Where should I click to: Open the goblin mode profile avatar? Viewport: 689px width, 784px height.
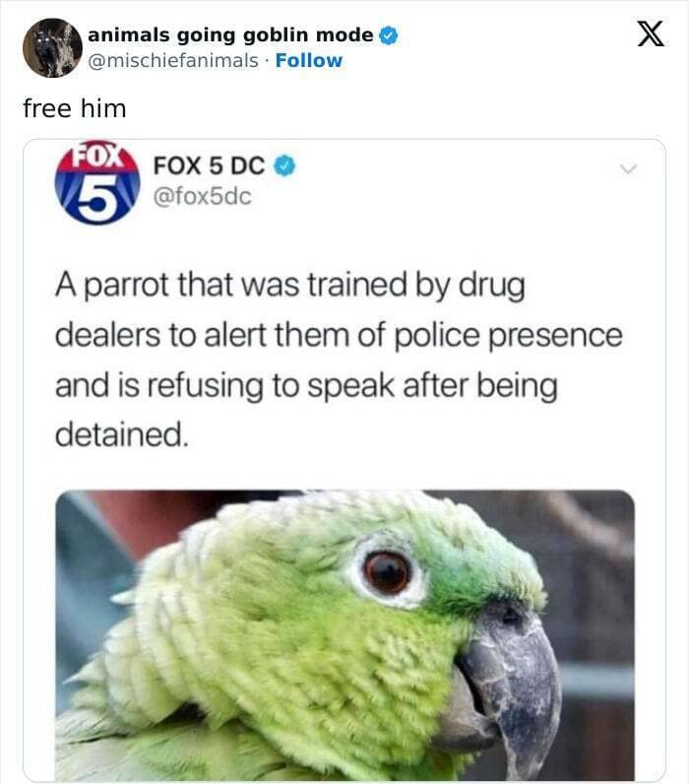click(52, 48)
